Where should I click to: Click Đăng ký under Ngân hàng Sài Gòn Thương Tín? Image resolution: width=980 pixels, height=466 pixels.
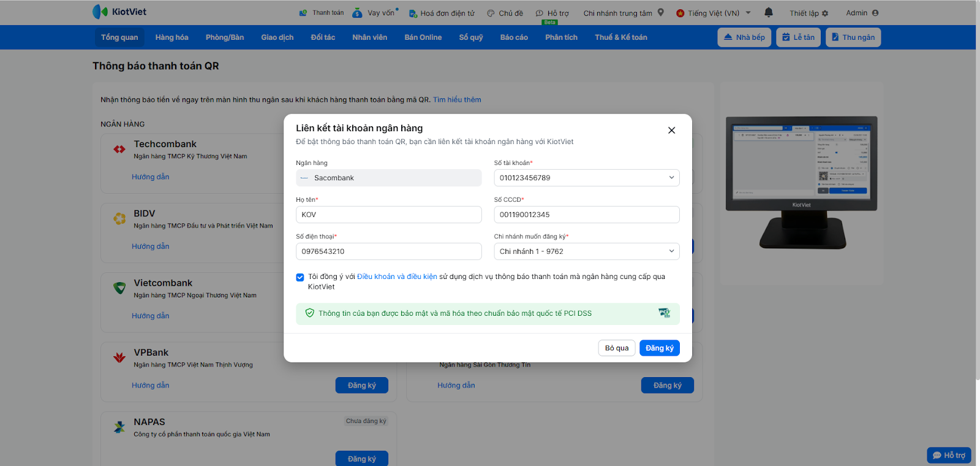[668, 385]
